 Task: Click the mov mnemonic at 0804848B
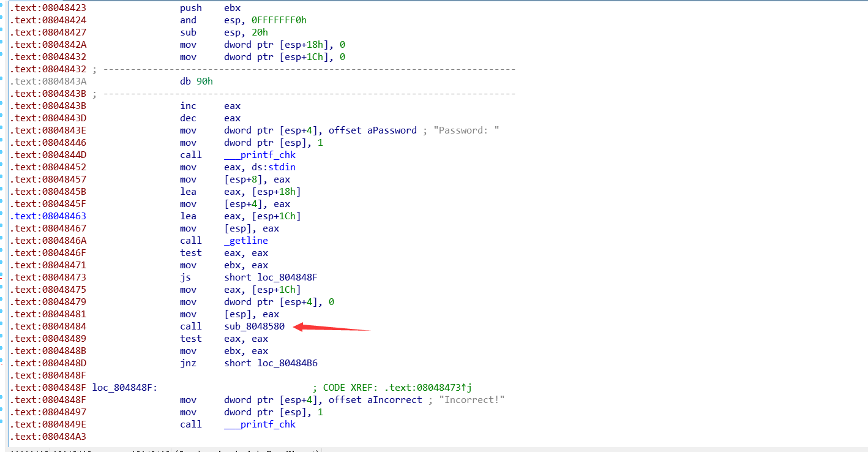(189, 351)
